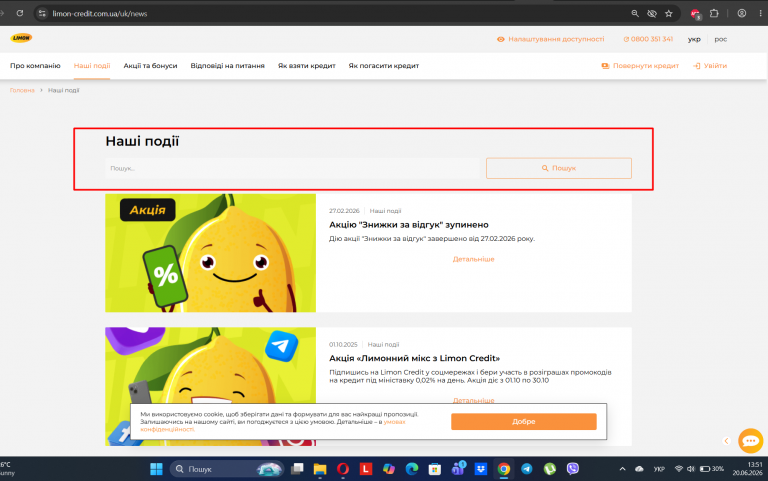Expand hidden system tray icons chevron
The image size is (768, 481).
[622, 469]
